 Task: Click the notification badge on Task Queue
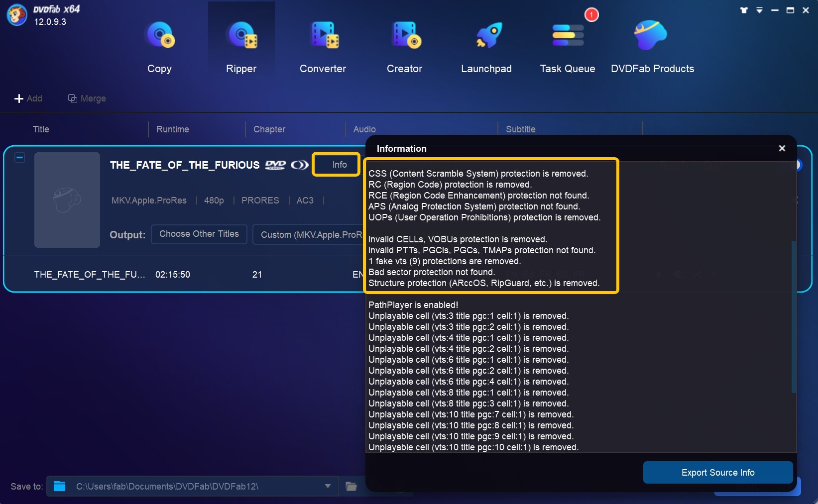pos(591,14)
